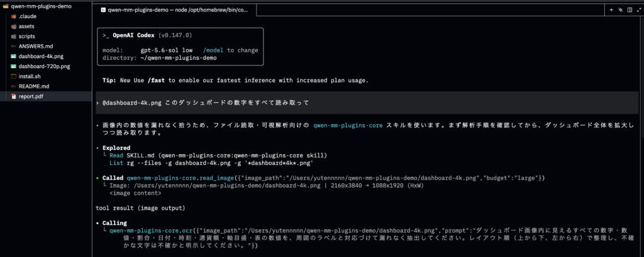
Task: Click the Read SKILL.md line
Action: (218, 156)
